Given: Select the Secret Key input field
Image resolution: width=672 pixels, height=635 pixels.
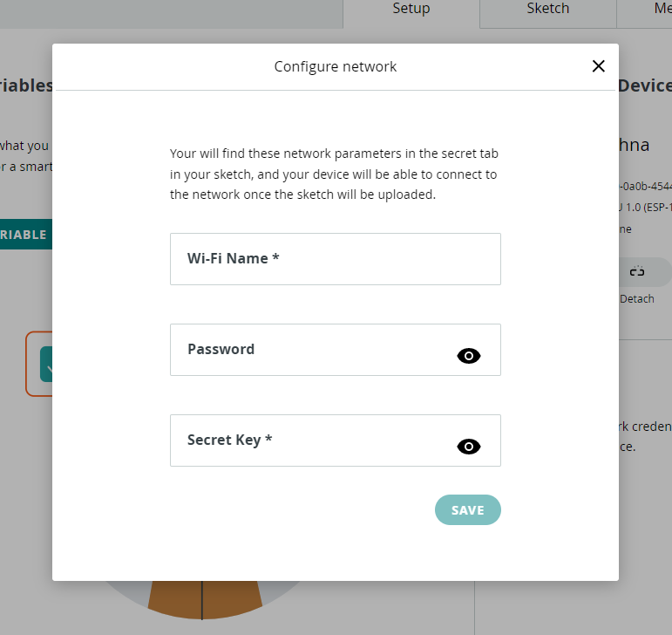Looking at the screenshot, I should pos(314,440).
